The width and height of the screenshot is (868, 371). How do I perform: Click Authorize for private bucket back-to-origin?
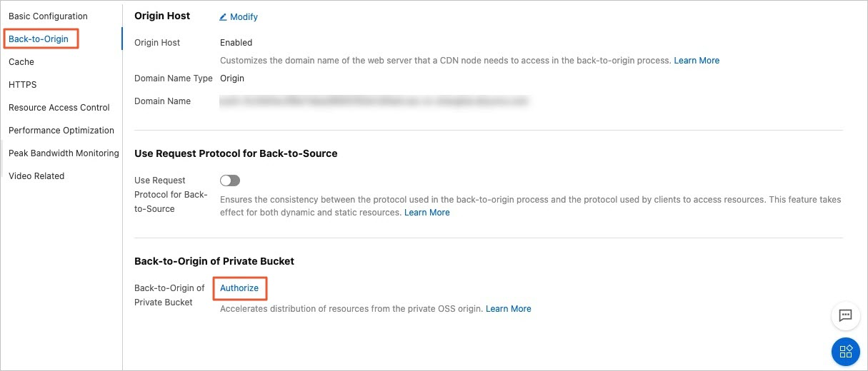click(x=239, y=288)
